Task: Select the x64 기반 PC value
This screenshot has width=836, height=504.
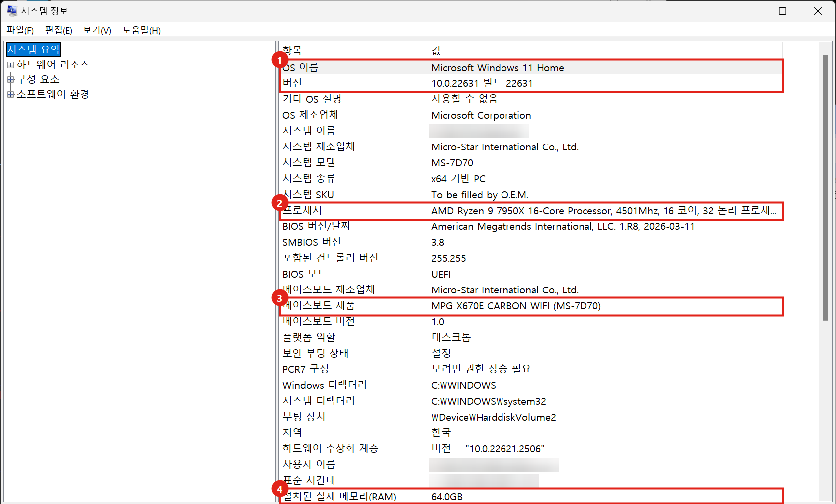Action: click(458, 179)
